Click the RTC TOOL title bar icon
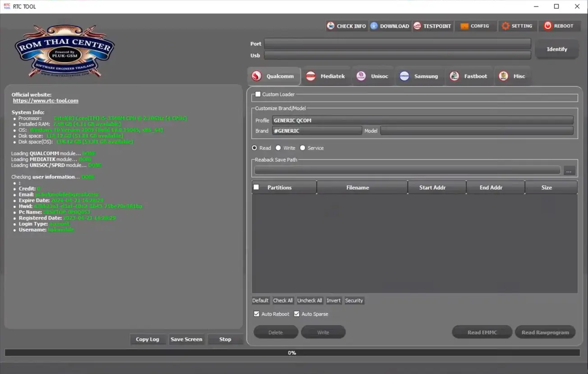The height and width of the screenshot is (374, 588). point(7,6)
